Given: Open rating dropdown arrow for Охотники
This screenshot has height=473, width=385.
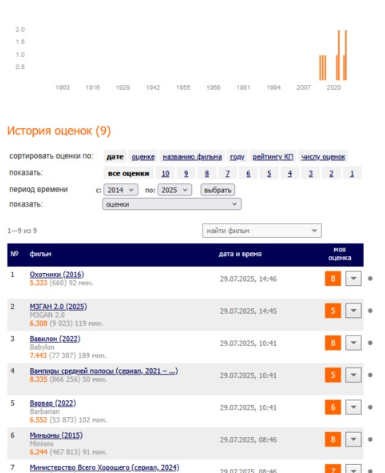Looking at the screenshot, I should coord(353,278).
